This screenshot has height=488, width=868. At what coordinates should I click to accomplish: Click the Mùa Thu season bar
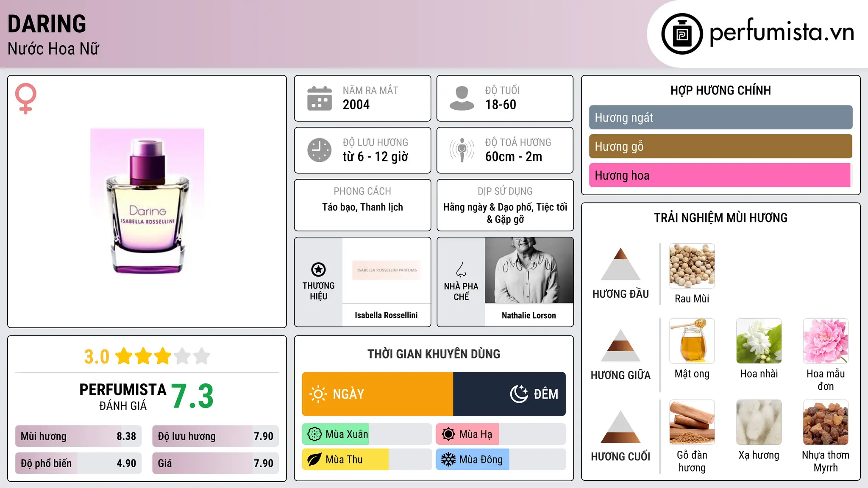367,460
